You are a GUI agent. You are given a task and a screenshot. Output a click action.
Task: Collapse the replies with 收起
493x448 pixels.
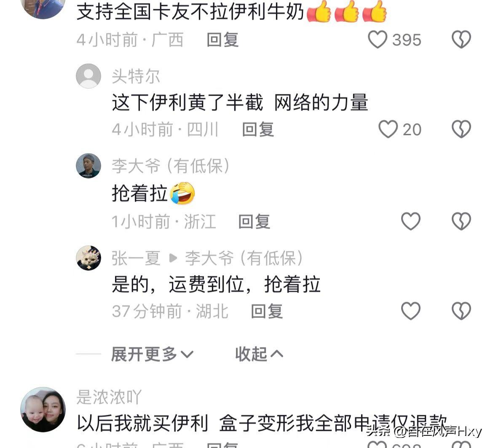[259, 354]
